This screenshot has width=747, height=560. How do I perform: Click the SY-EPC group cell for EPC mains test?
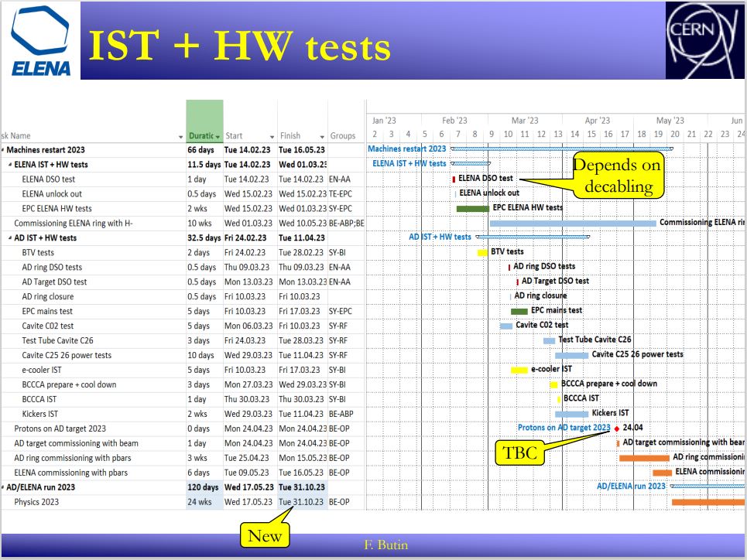[346, 312]
